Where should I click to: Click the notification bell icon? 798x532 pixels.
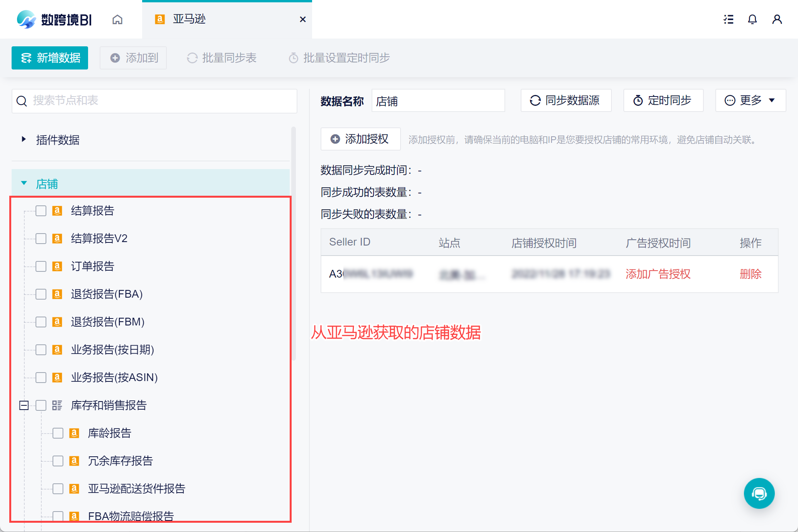(752, 19)
